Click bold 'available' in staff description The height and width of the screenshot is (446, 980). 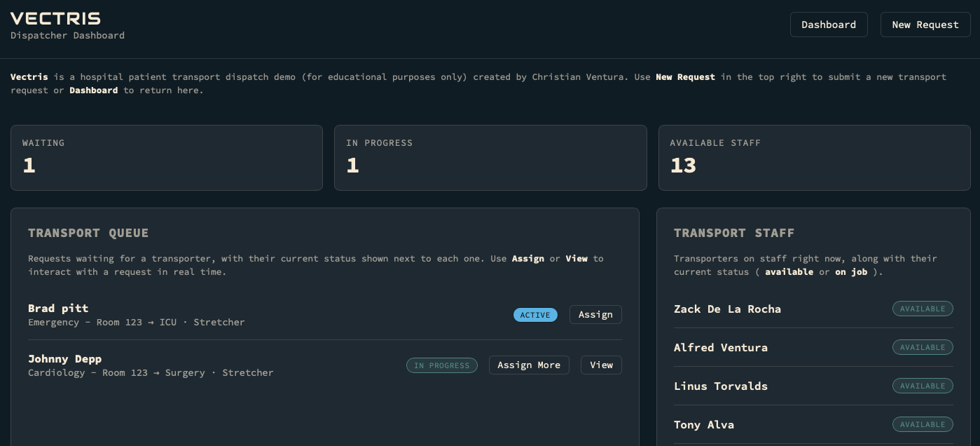[789, 272]
